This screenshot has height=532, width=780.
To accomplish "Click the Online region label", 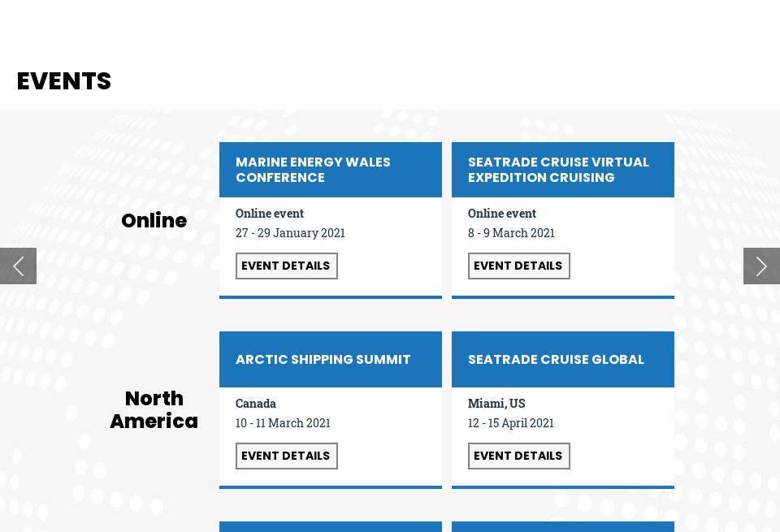I will [154, 221].
